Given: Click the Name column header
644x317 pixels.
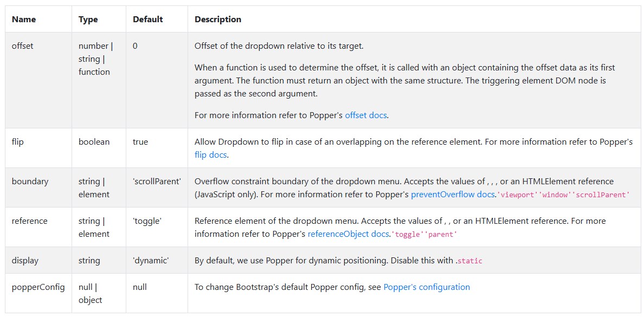Looking at the screenshot, I should [x=24, y=20].
